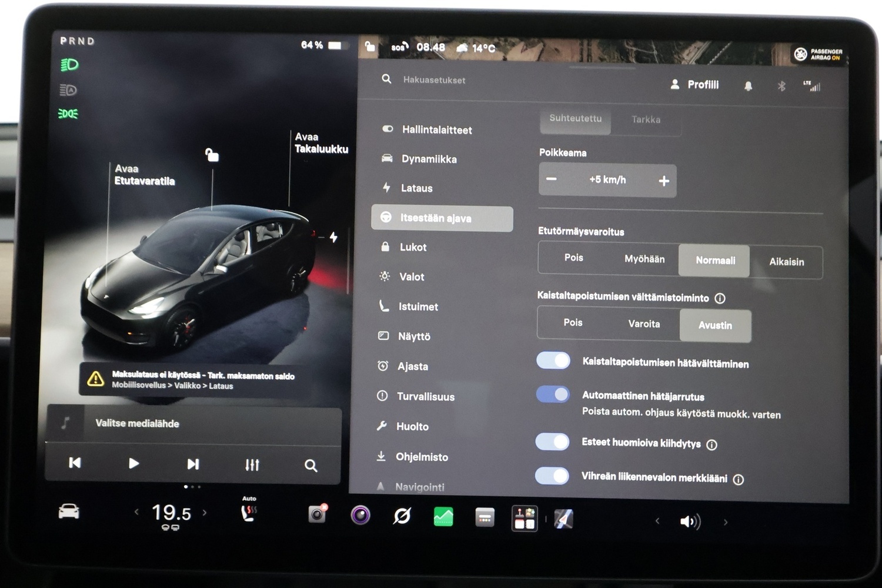Screen dimensions: 882x588
Task: Set lane departure avoidance to Pois
Action: click(573, 322)
